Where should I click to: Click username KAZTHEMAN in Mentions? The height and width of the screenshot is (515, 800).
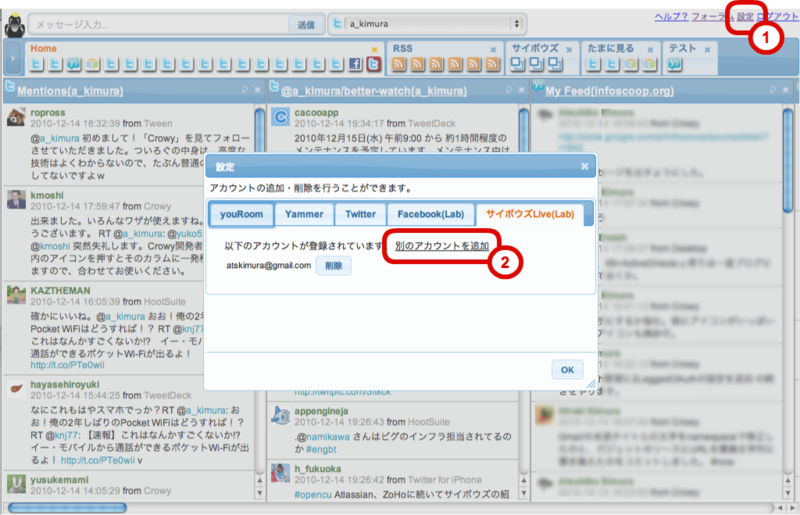(x=60, y=290)
